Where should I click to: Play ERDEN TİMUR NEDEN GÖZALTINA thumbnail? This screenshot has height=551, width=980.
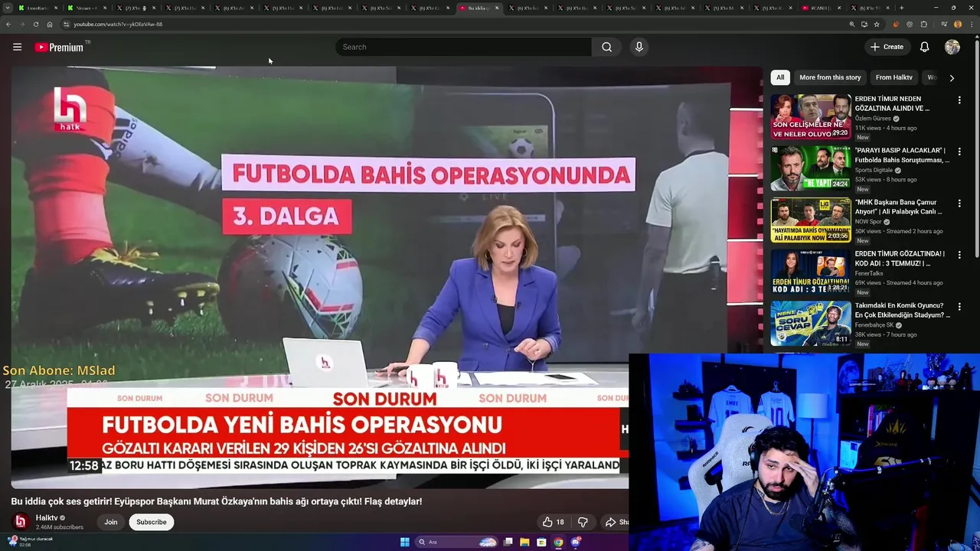[811, 117]
